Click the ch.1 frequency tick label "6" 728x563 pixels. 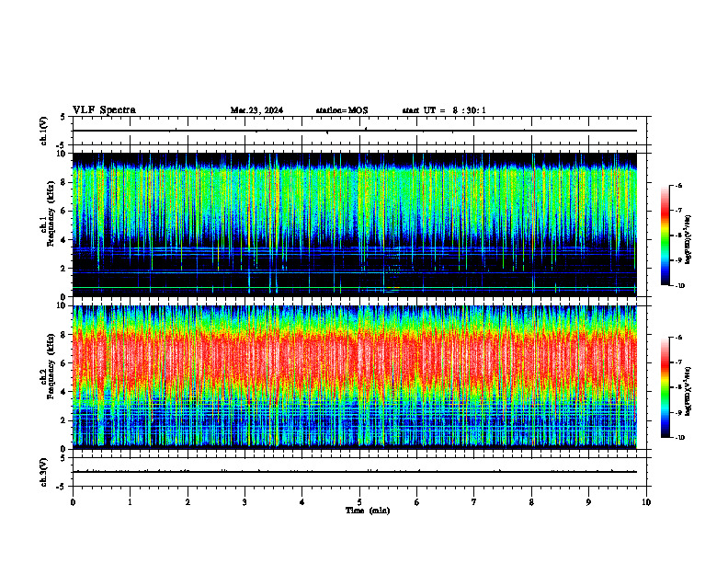click(64, 211)
